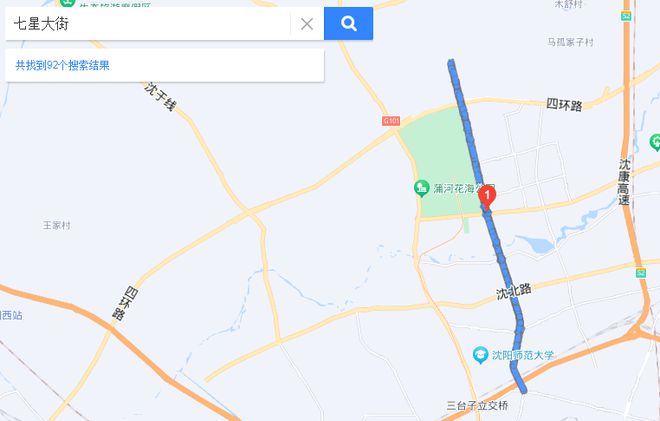Click the 沈于线 road label
The width and height of the screenshot is (660, 421).
[x=160, y=97]
